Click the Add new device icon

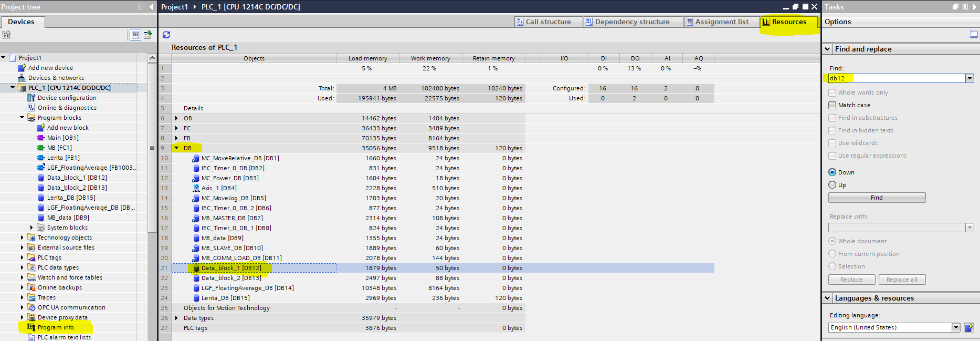(x=22, y=68)
